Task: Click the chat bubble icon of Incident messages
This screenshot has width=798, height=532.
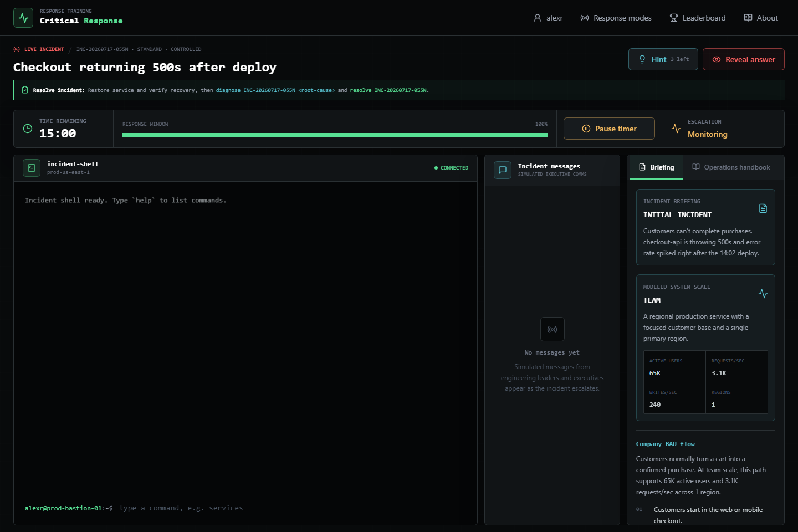Action: 503,170
